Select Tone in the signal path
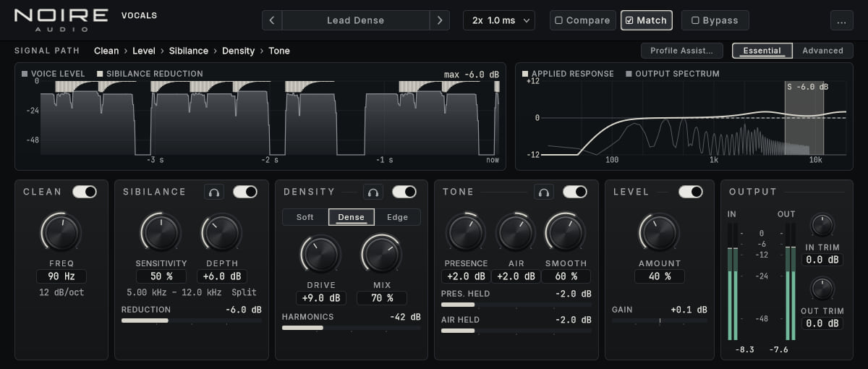 (x=279, y=51)
